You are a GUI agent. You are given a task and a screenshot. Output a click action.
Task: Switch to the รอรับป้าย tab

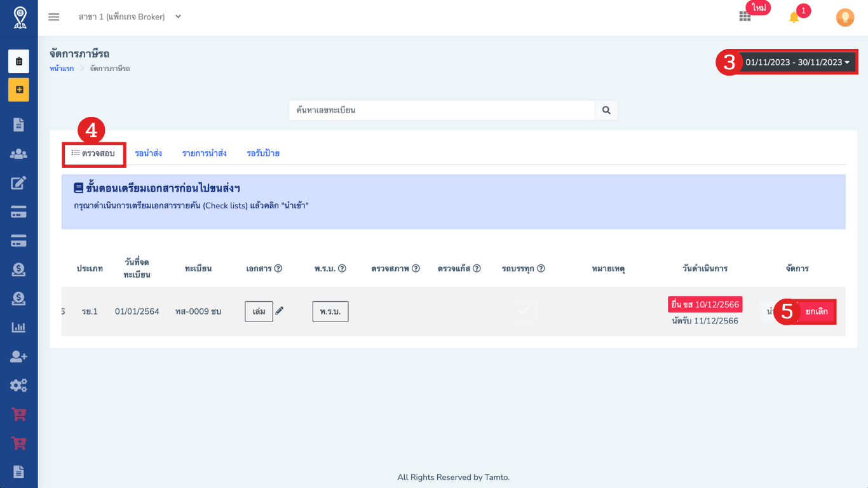click(x=263, y=153)
